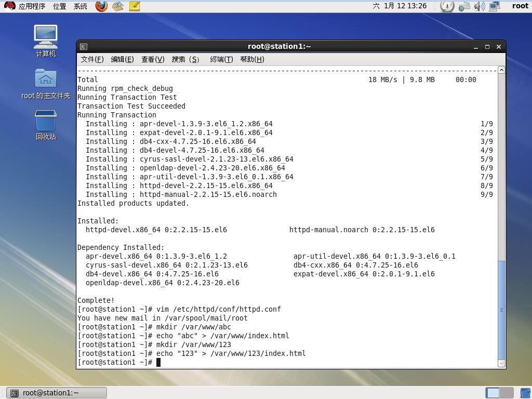Click the Red Hat logo icon
Image resolution: width=532 pixels, height=399 pixels.
coord(9,6)
